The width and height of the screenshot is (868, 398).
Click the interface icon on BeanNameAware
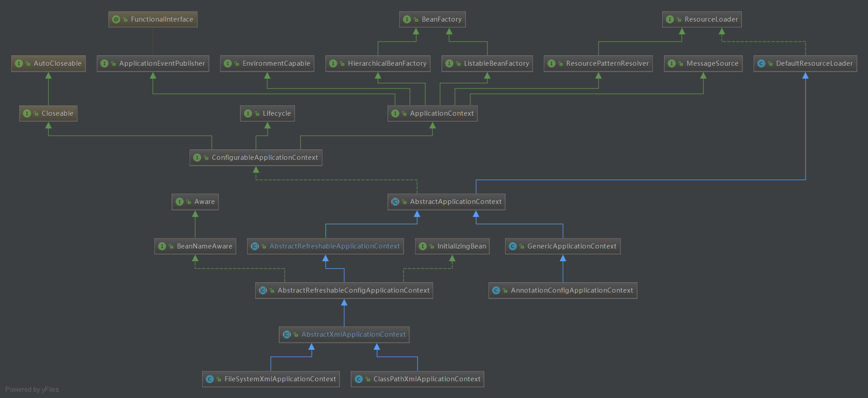click(162, 246)
